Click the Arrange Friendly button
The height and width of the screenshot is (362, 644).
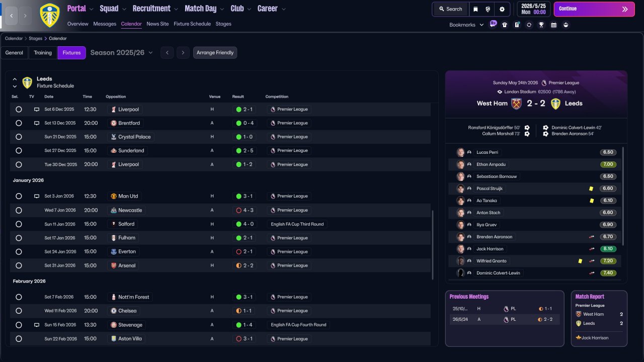(x=215, y=53)
